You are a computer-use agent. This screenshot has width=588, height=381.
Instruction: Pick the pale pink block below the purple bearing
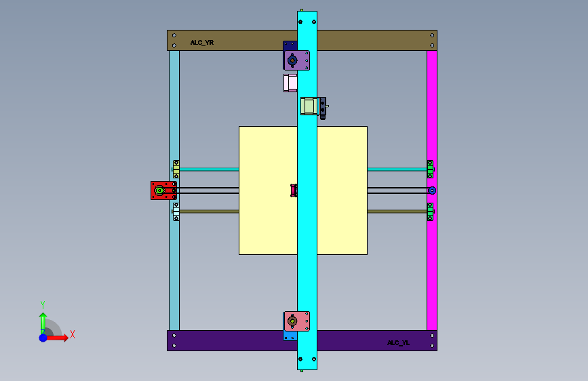(x=290, y=83)
